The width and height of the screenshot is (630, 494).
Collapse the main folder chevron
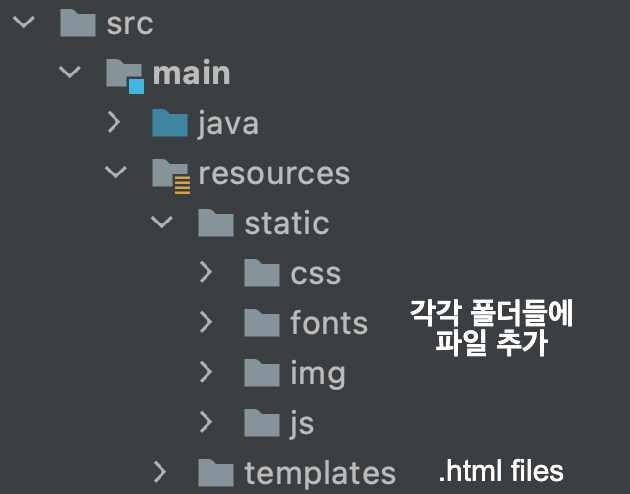tap(70, 72)
